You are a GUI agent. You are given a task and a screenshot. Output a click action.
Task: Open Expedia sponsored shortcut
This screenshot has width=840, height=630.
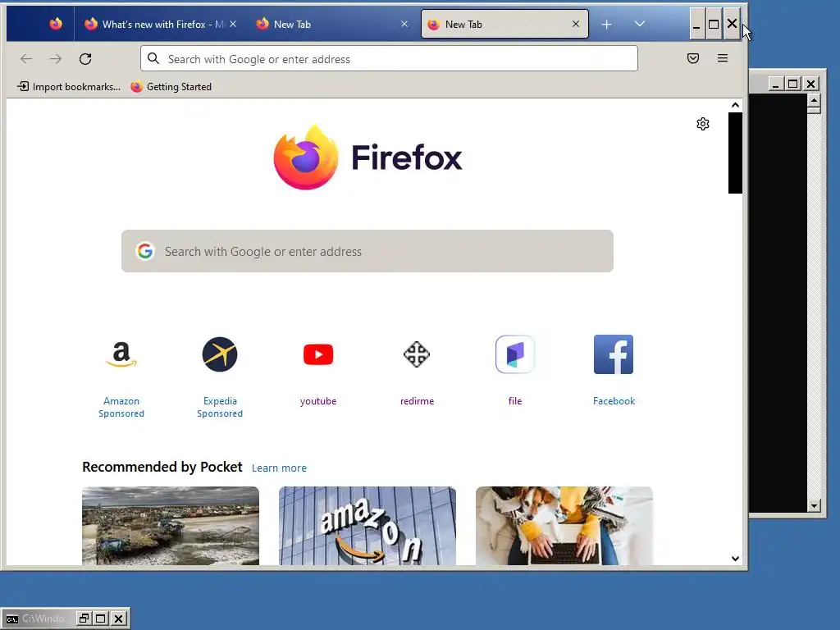click(x=220, y=377)
